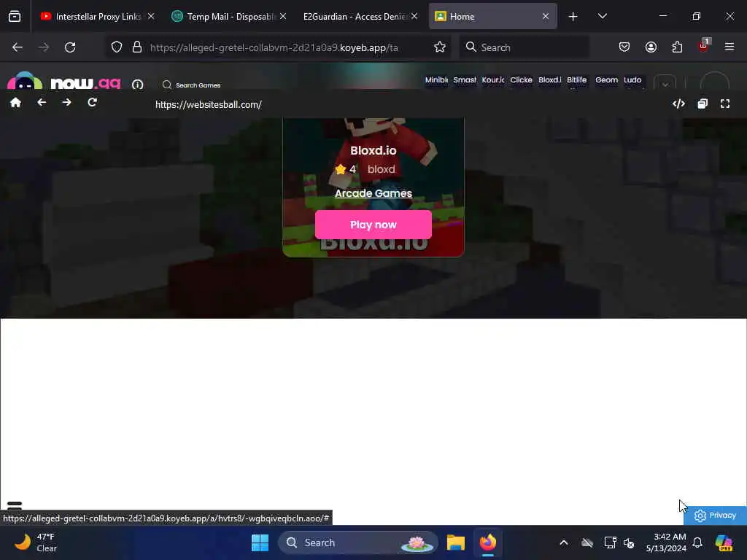747x560 pixels.
Task: Click the proxy URL field showing websitesball.com
Action: point(208,105)
